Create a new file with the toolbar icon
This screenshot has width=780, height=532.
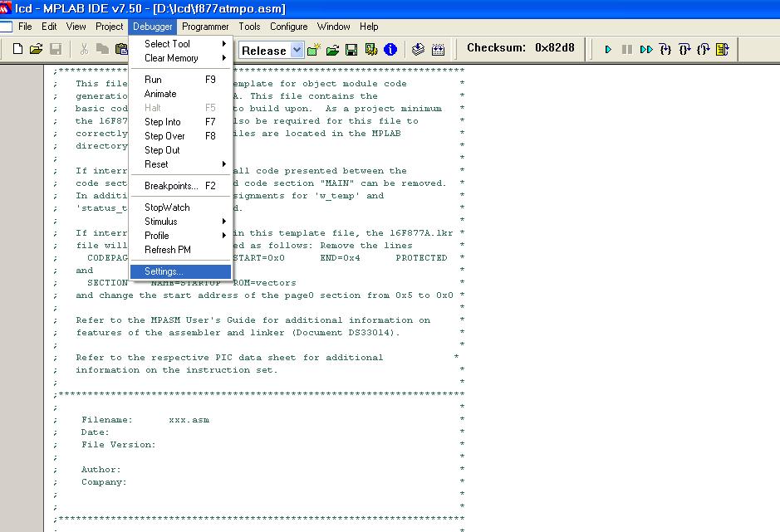tap(18, 49)
